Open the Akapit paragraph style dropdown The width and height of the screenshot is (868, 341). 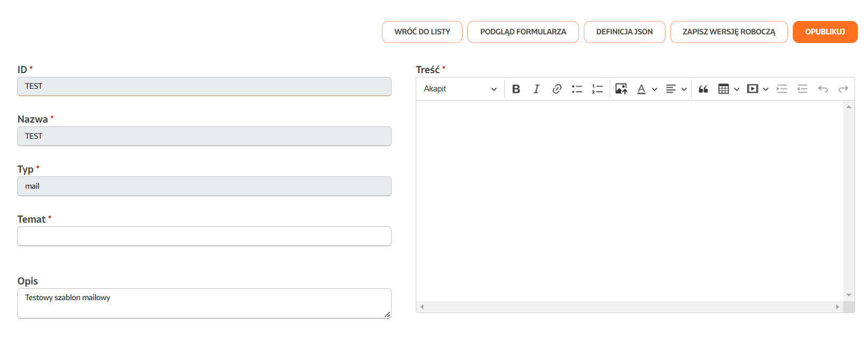tap(460, 89)
